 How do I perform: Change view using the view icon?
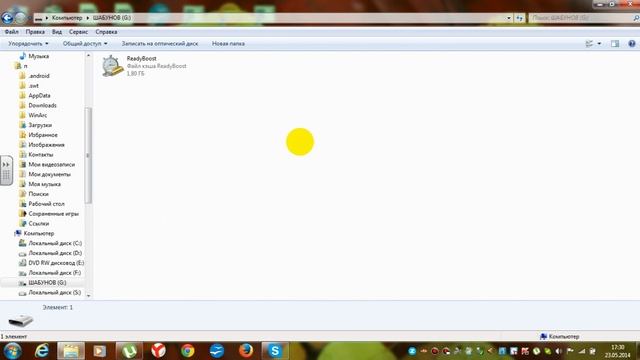[x=589, y=44]
